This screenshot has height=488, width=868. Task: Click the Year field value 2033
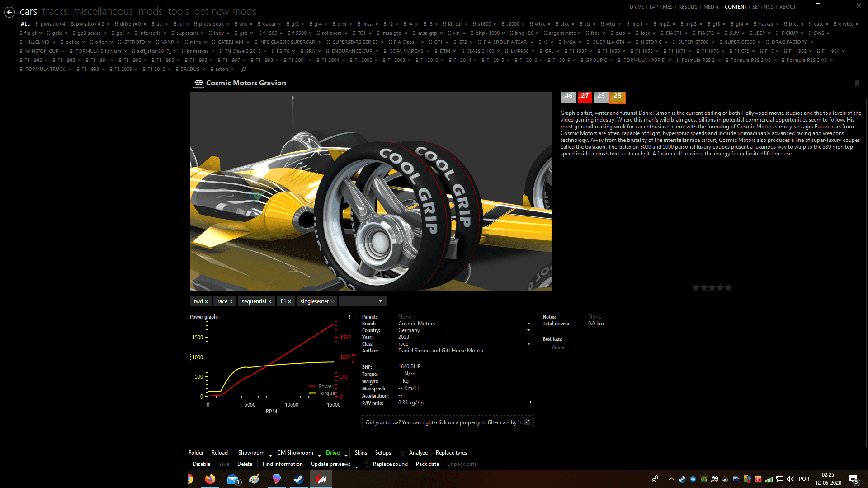pyautogui.click(x=404, y=337)
